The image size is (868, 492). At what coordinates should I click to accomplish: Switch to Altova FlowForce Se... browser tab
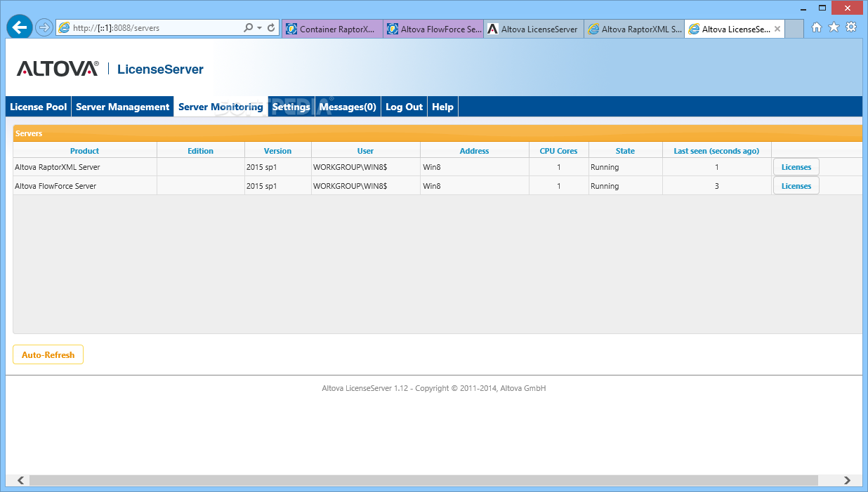point(433,29)
